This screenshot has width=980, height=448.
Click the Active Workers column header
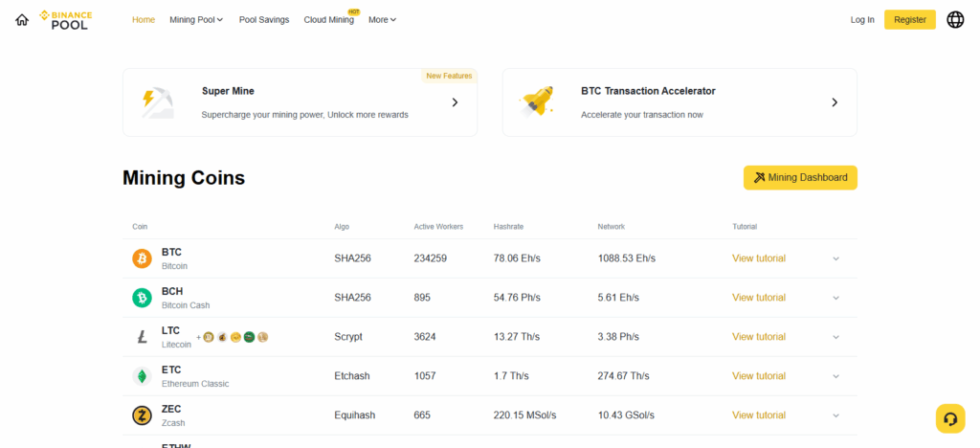pos(438,227)
